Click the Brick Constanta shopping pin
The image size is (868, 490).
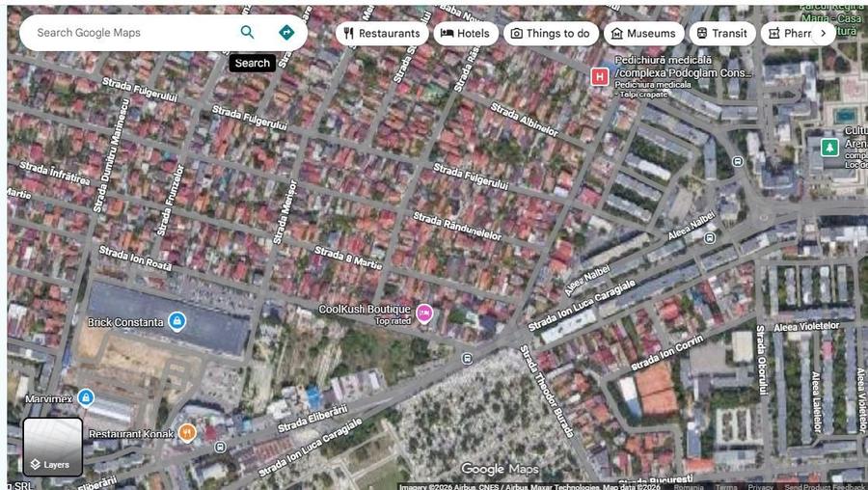[x=176, y=321]
